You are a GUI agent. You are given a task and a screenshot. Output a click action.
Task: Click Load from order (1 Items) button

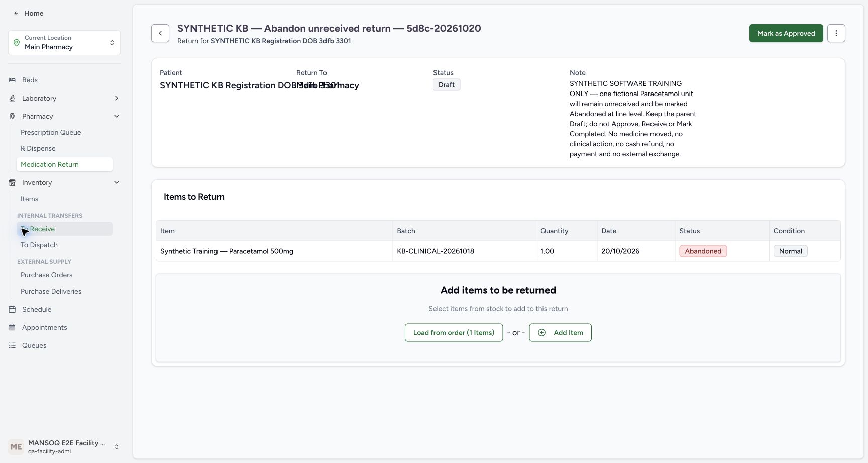[x=454, y=333]
